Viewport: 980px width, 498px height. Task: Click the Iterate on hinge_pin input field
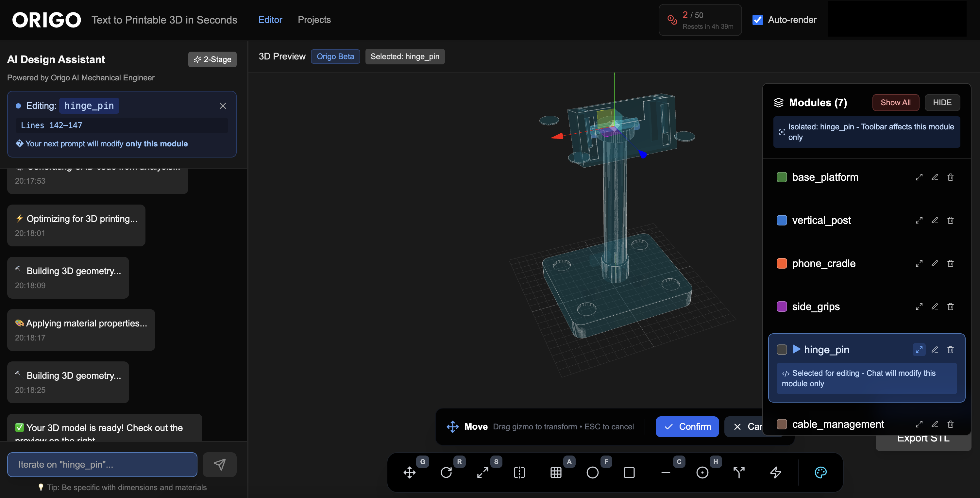[102, 465]
